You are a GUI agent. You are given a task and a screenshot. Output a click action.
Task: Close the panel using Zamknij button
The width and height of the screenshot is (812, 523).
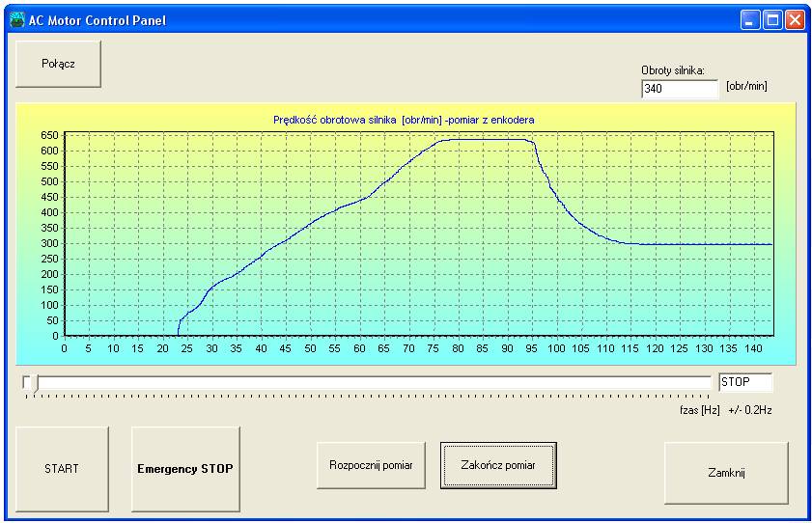click(726, 473)
